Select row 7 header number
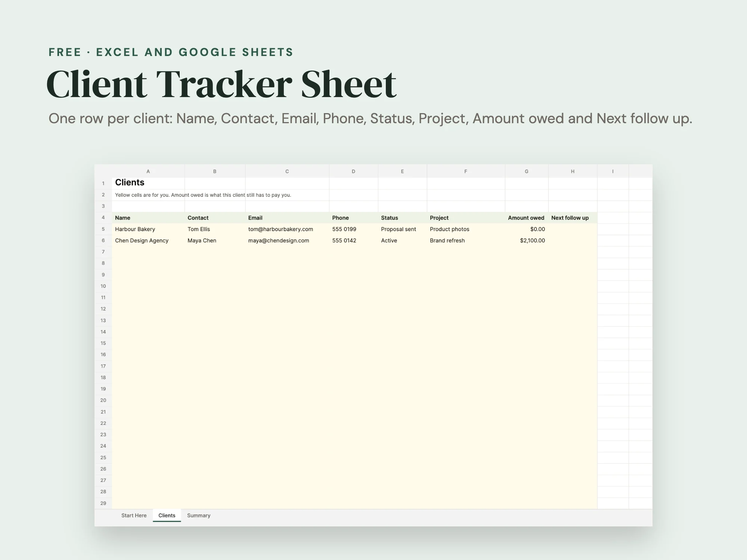 (103, 252)
